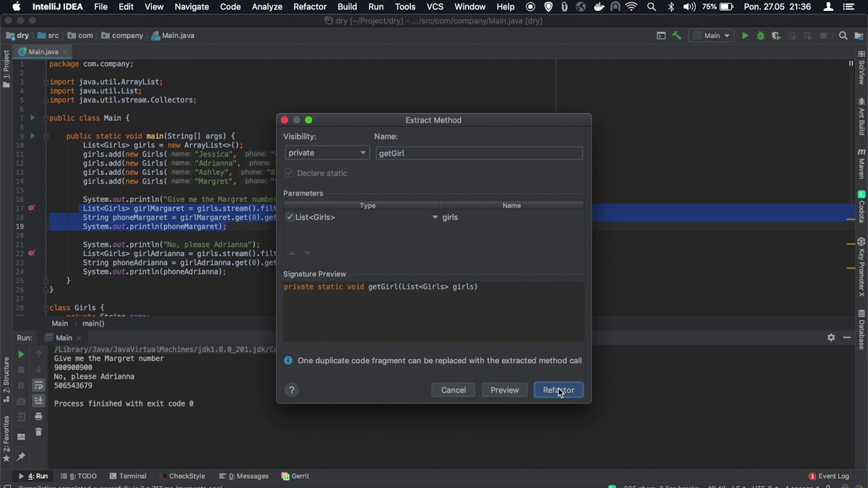Click the run gutter arrow beside class Main
Viewport: 868px width, 488px height.
point(32,118)
